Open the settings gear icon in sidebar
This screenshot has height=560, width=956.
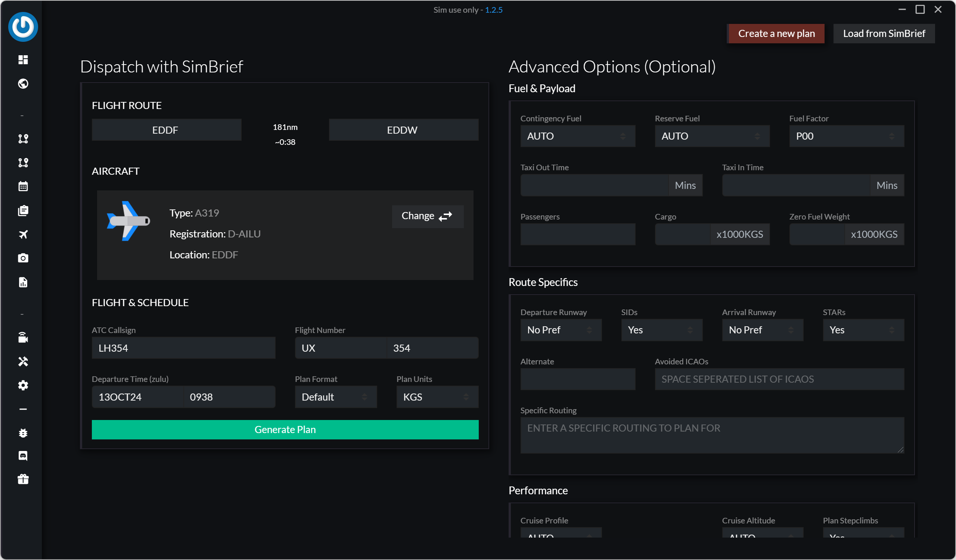click(23, 385)
